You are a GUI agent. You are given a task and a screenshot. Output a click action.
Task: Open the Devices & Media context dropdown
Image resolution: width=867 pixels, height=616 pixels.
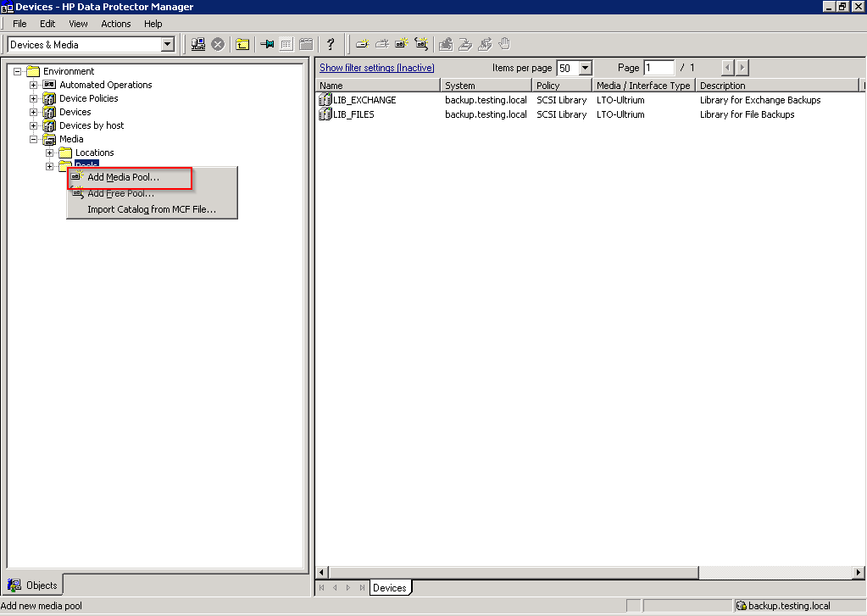167,44
